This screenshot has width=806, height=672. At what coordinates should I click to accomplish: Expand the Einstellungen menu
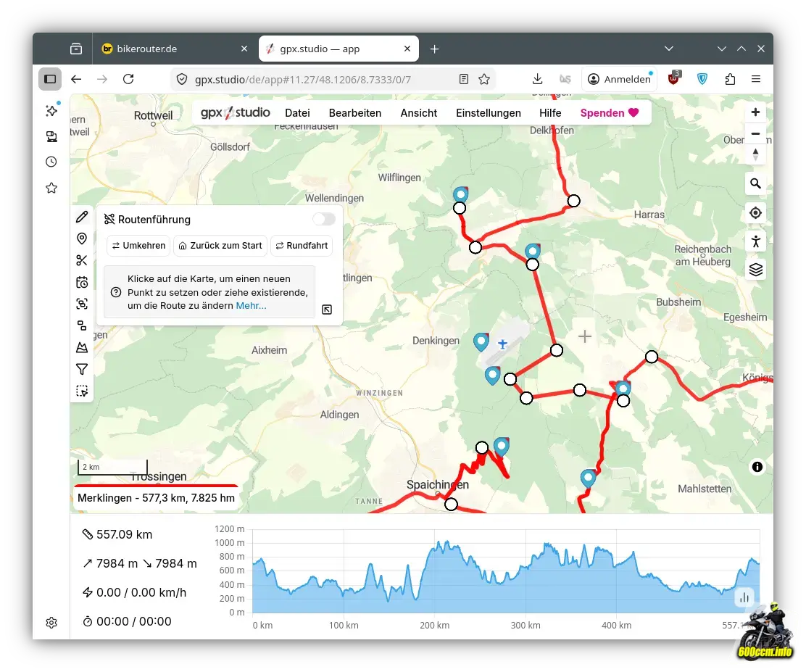488,113
